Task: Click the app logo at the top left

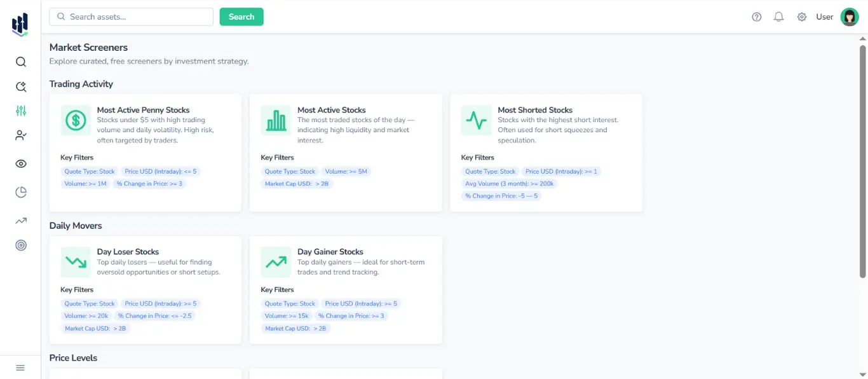Action: [x=19, y=24]
